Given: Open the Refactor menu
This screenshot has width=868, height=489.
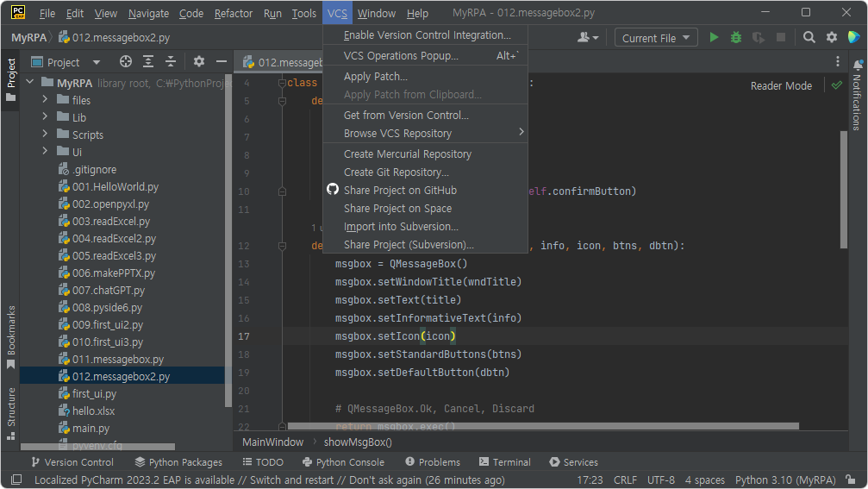Looking at the screenshot, I should (x=233, y=13).
